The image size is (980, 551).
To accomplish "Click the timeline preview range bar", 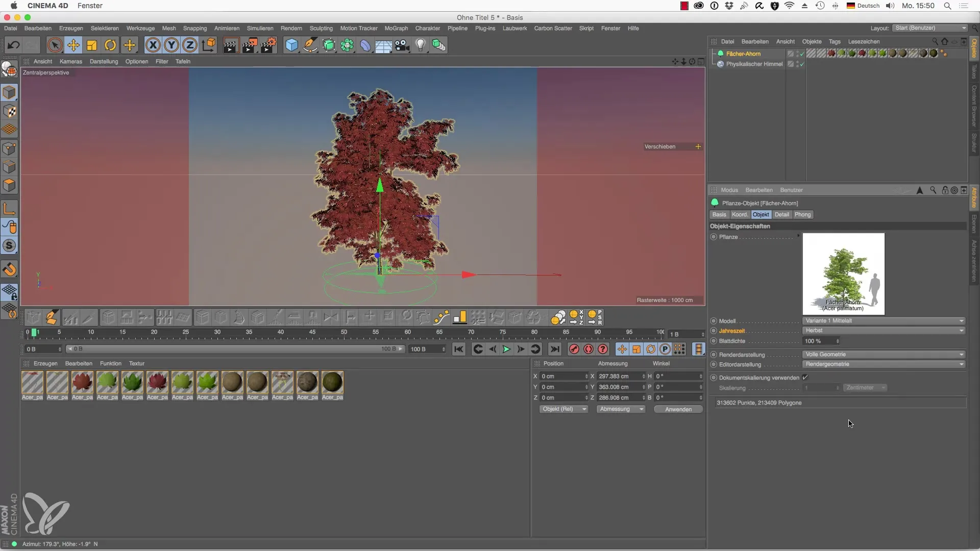I will (x=235, y=349).
